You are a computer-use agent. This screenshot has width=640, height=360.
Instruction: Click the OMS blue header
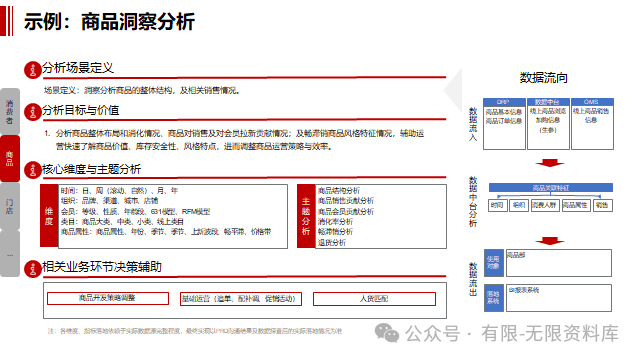592,102
